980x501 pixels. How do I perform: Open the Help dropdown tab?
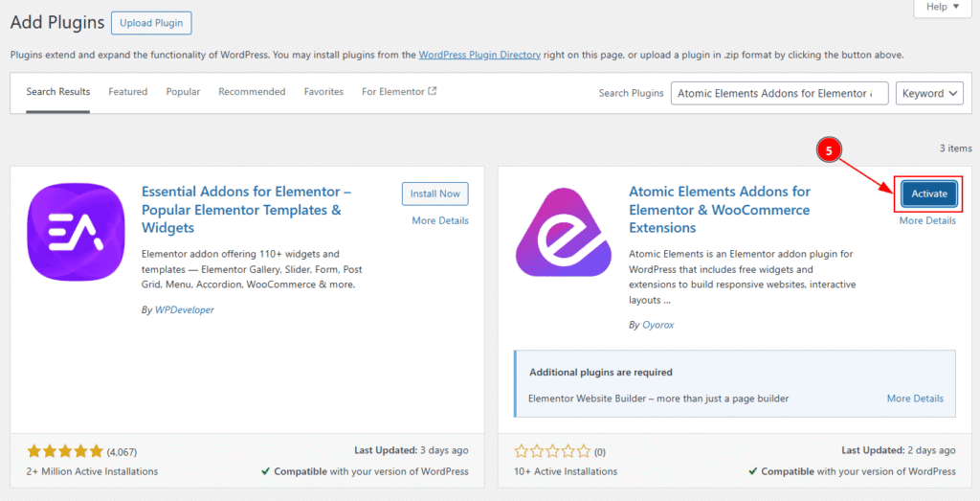(943, 7)
